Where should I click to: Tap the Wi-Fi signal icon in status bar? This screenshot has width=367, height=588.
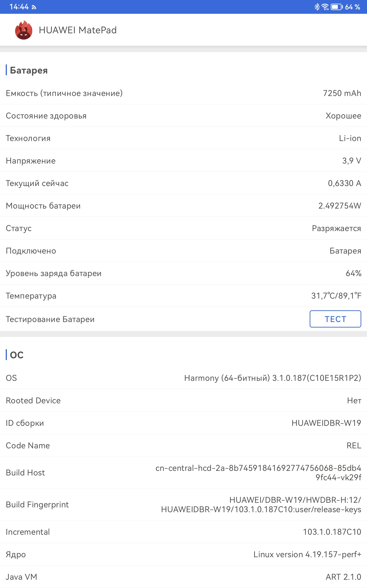click(325, 7)
